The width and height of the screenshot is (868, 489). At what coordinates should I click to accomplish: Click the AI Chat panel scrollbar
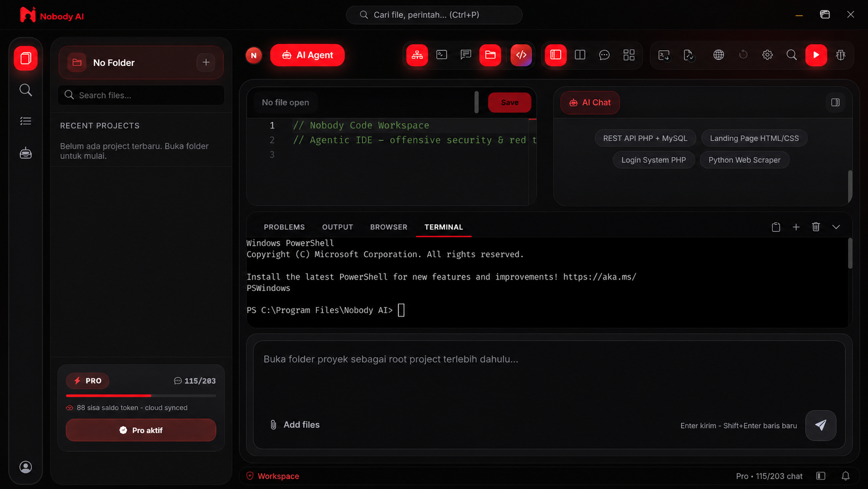click(850, 186)
